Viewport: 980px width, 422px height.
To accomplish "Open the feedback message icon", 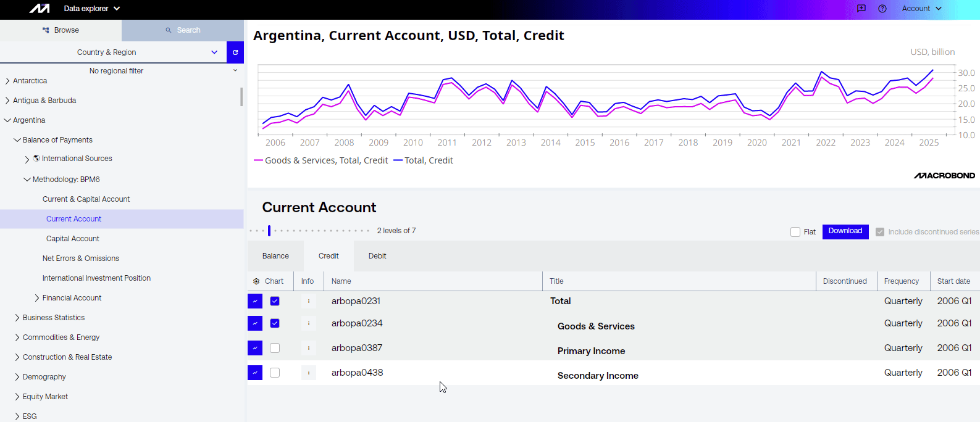I will pyautogui.click(x=861, y=9).
